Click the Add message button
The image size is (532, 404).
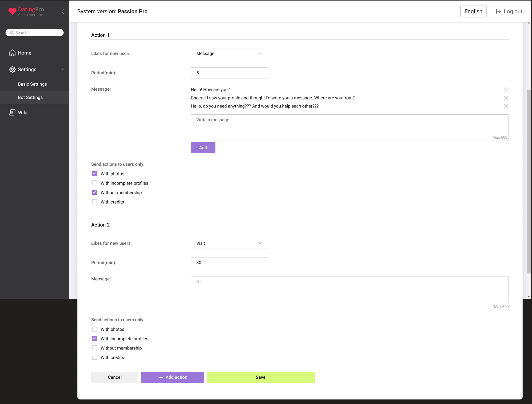[203, 148]
